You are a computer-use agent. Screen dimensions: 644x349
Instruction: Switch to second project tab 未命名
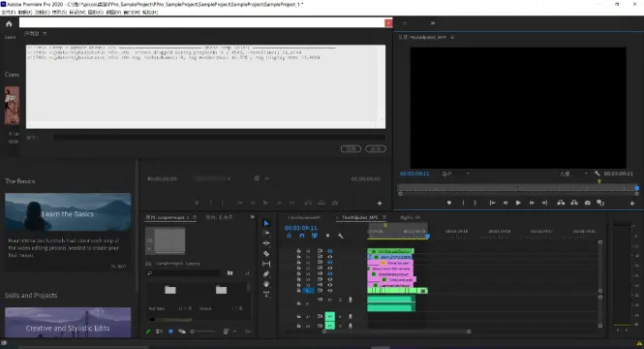[219, 217]
